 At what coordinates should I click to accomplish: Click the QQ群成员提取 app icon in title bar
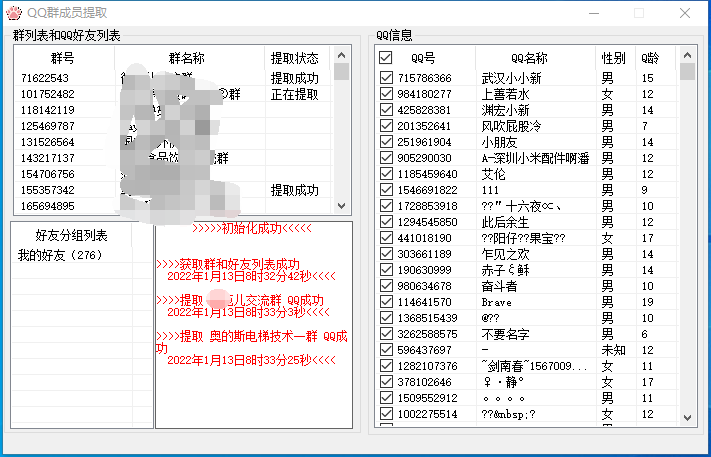(x=13, y=13)
